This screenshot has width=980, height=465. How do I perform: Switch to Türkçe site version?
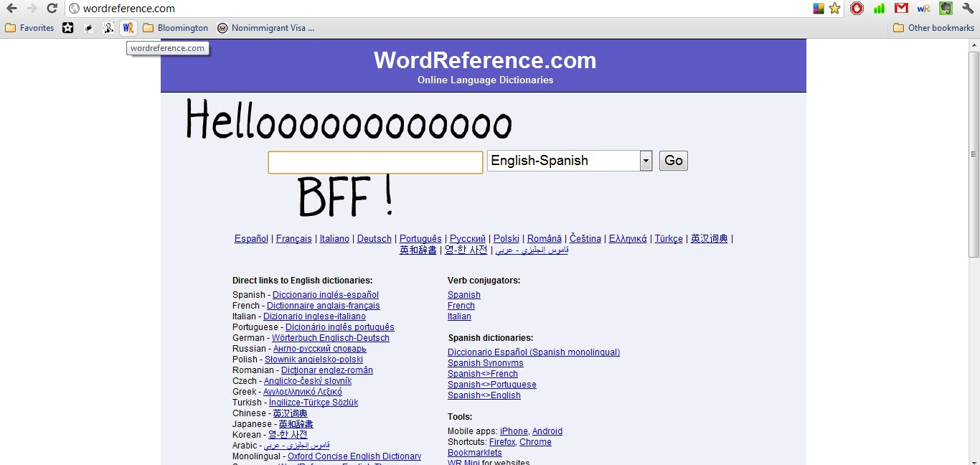pyautogui.click(x=669, y=239)
